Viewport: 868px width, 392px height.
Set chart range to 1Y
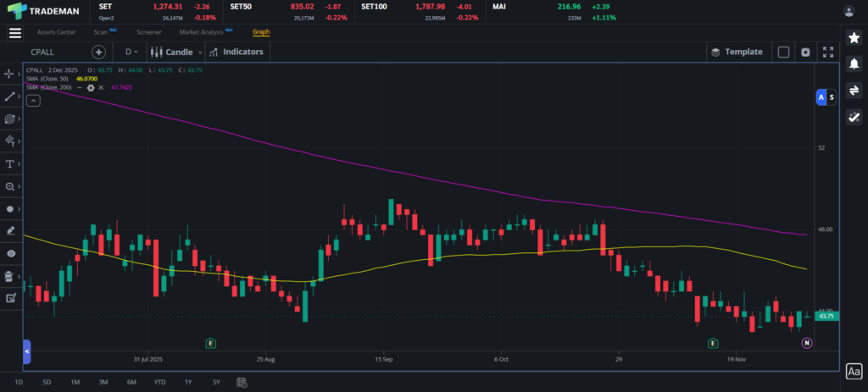(188, 382)
